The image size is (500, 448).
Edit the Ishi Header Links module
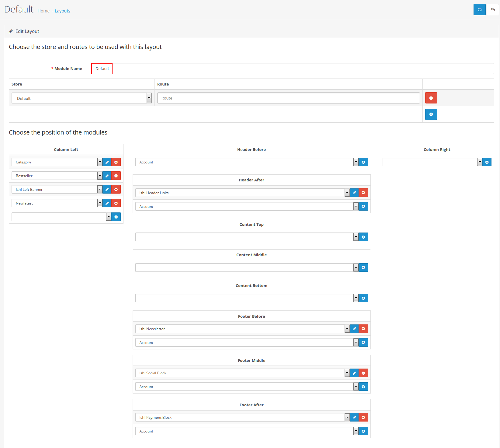click(354, 193)
